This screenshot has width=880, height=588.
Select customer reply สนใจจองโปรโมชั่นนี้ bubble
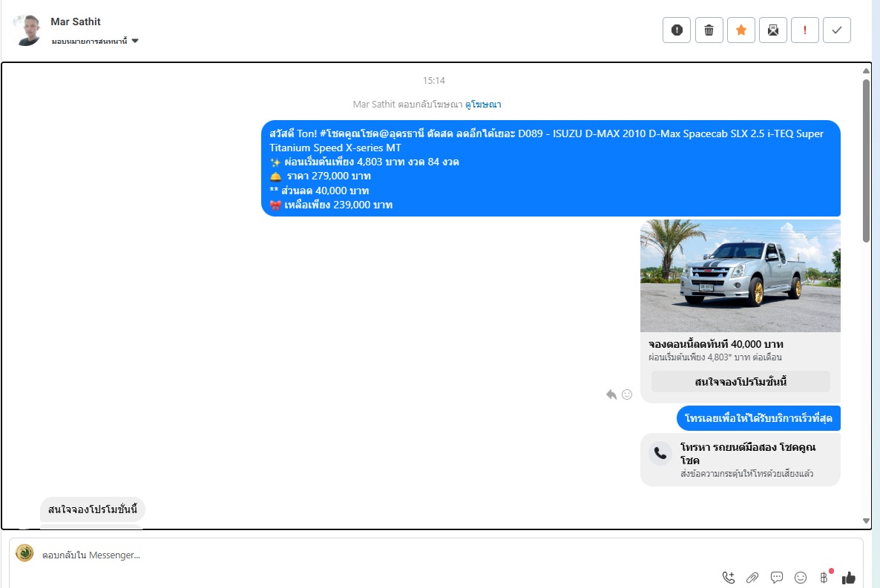pos(93,509)
